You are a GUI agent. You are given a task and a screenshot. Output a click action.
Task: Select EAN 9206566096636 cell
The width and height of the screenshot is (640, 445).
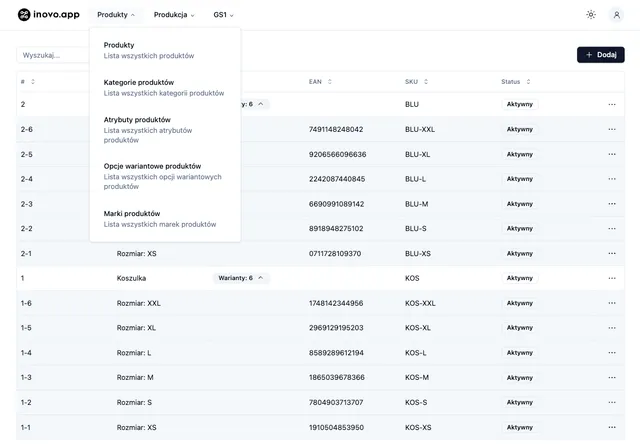338,154
